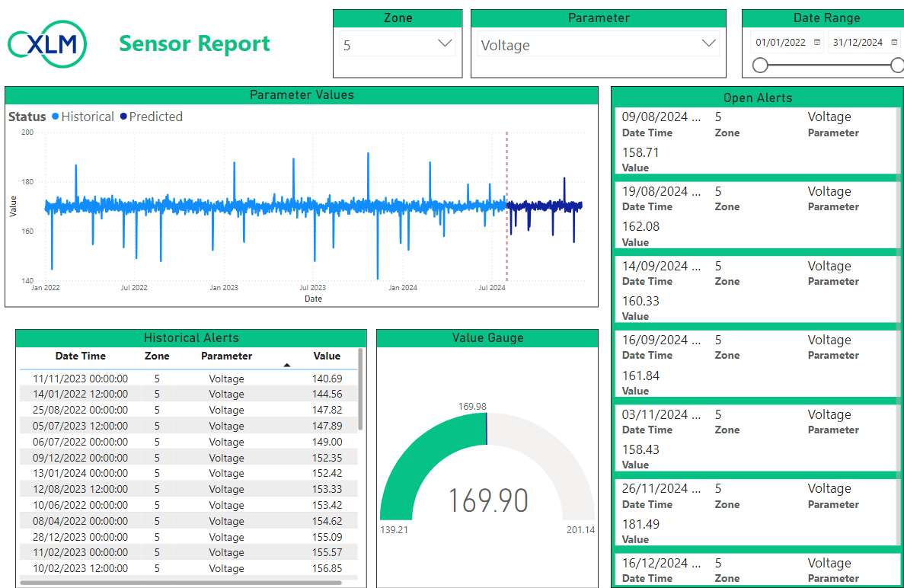The height and width of the screenshot is (588, 904).
Task: Click the value 144.56 in Historical Alerts
Action: coord(327,395)
